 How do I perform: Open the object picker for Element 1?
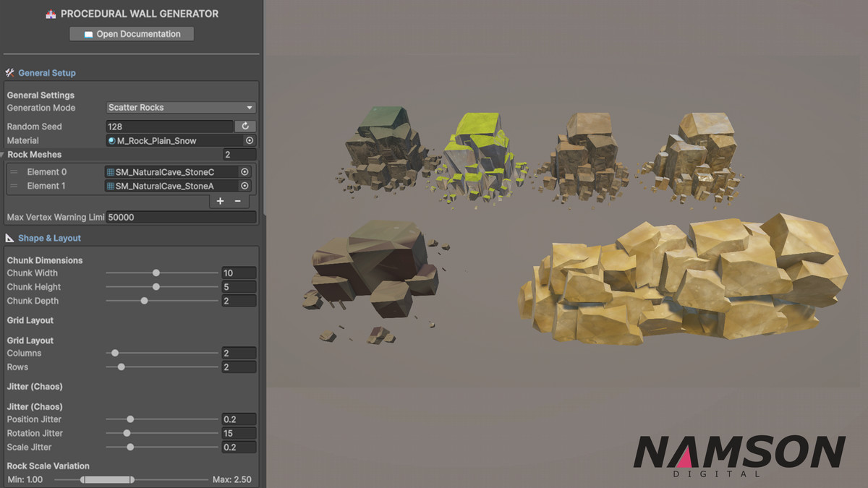[x=244, y=186]
